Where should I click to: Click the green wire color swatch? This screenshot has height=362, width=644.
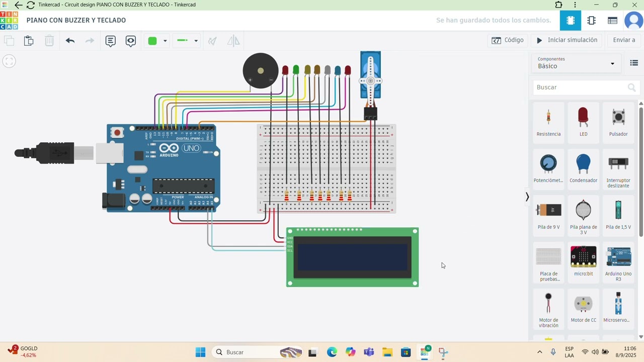pyautogui.click(x=152, y=41)
